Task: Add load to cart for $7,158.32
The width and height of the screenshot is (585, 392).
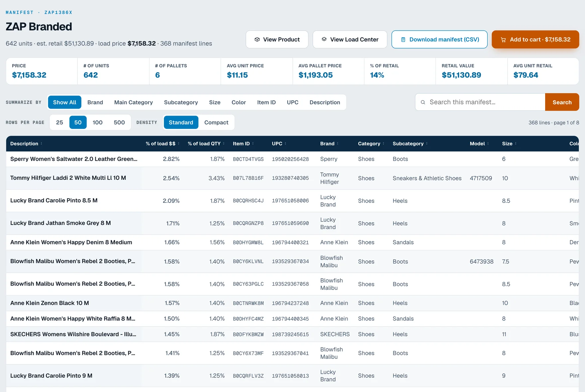Action: 535,40
